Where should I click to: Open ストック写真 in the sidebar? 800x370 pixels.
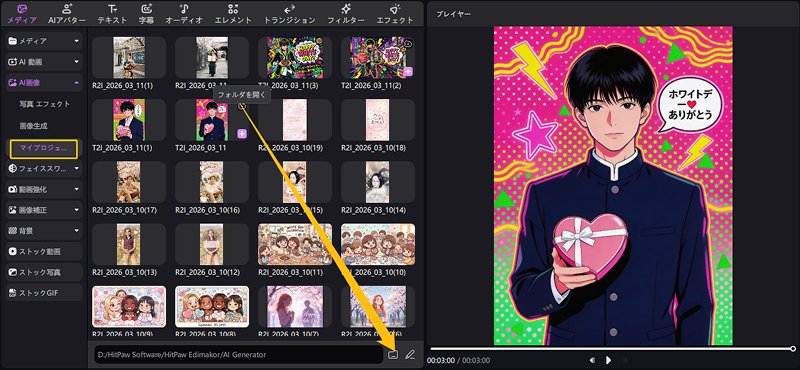click(x=44, y=272)
